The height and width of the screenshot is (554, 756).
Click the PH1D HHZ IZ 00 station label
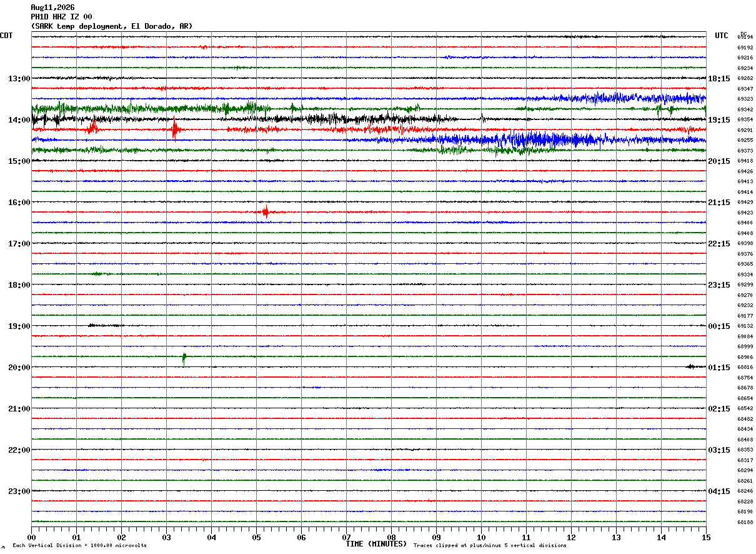61,17
